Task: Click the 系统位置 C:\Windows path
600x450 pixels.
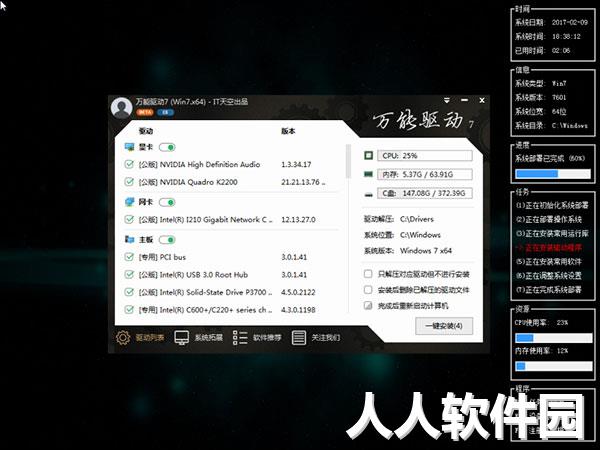Action: [420, 235]
